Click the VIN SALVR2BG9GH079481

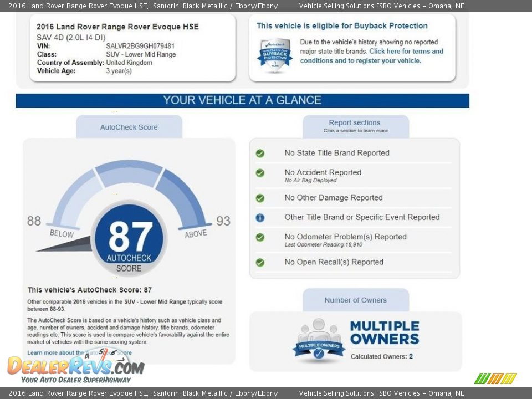[x=140, y=46]
